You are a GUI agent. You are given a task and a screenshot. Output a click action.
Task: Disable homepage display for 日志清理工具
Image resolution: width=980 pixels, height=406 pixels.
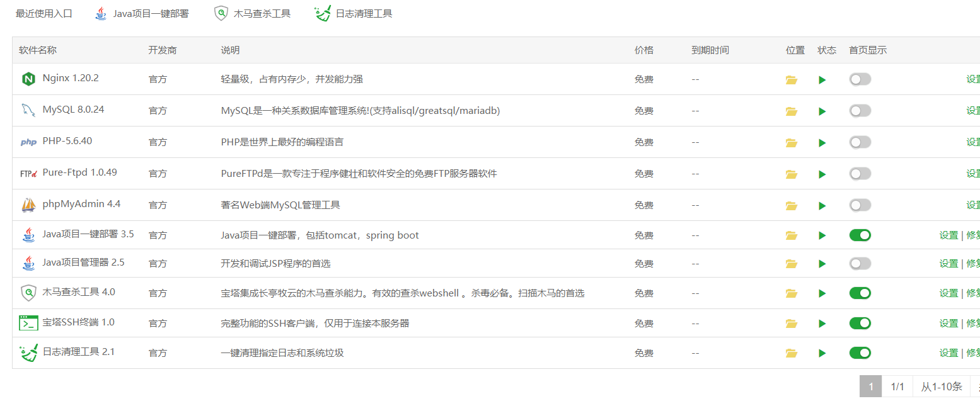tap(860, 352)
